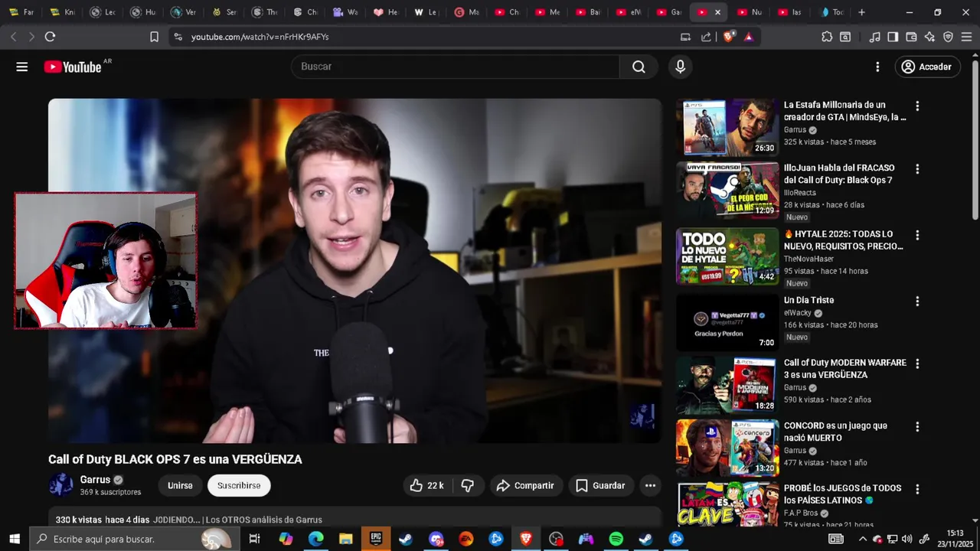Viewport: 980px width, 551px height.
Task: Open the YouTube hamburger guide menu
Action: point(22,67)
